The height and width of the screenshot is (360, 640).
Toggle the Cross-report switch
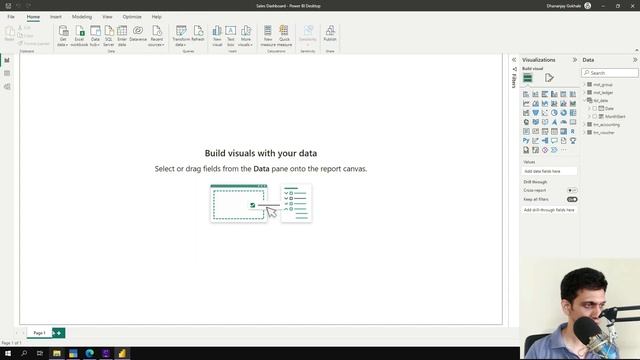(x=572, y=190)
